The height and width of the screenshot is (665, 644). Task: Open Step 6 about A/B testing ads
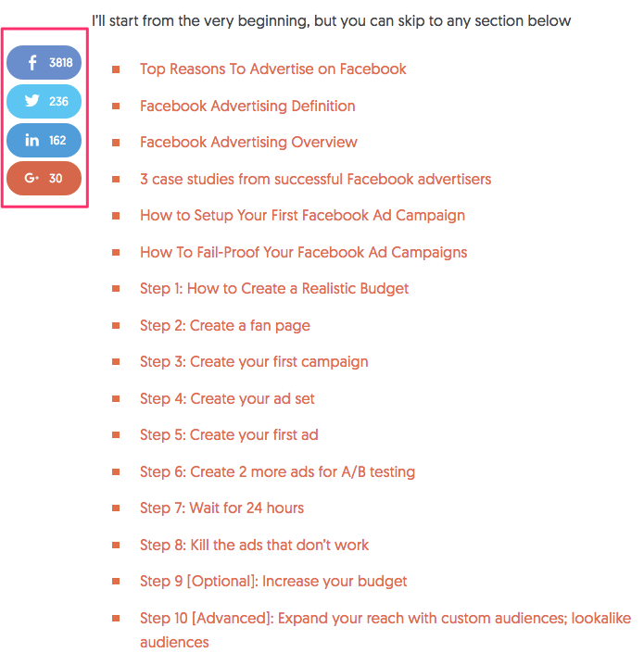(277, 471)
